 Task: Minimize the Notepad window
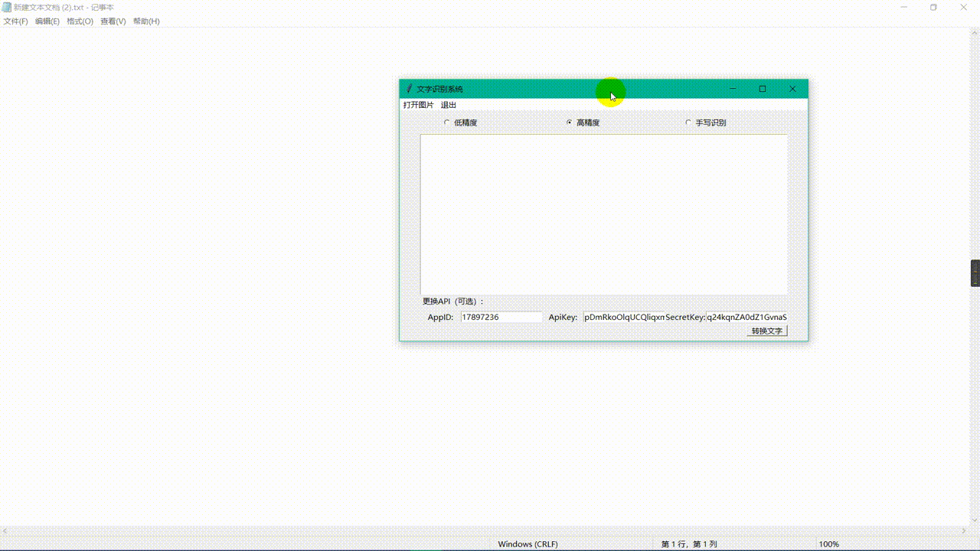tap(904, 7)
